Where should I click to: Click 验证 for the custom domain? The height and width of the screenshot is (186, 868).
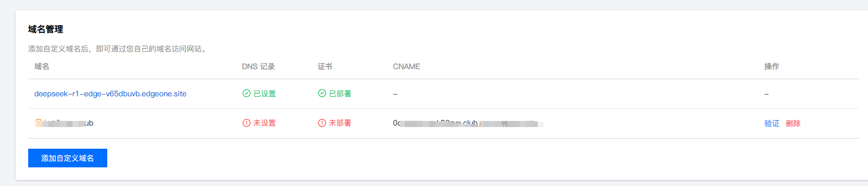pyautogui.click(x=771, y=123)
